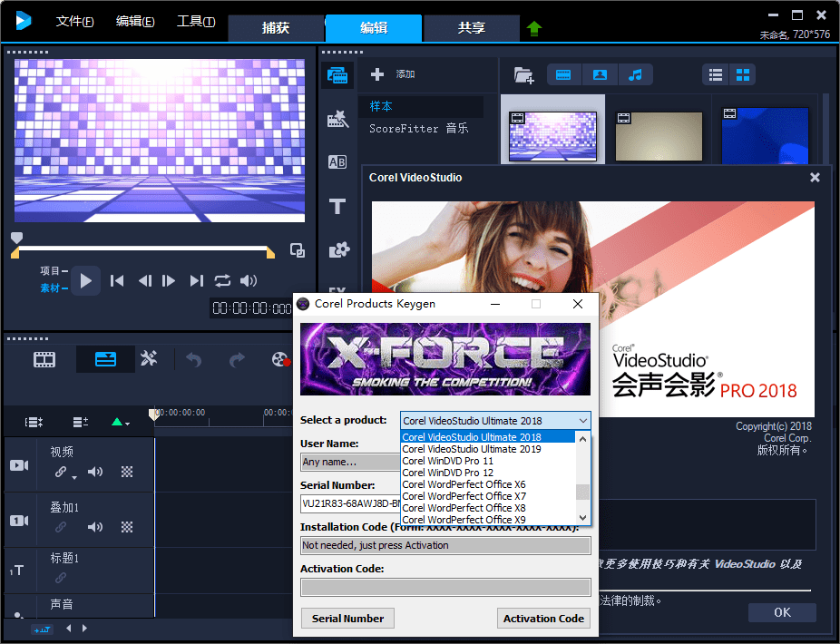Click the import media files folder icon
Screen dimensions: 840x644
point(523,75)
